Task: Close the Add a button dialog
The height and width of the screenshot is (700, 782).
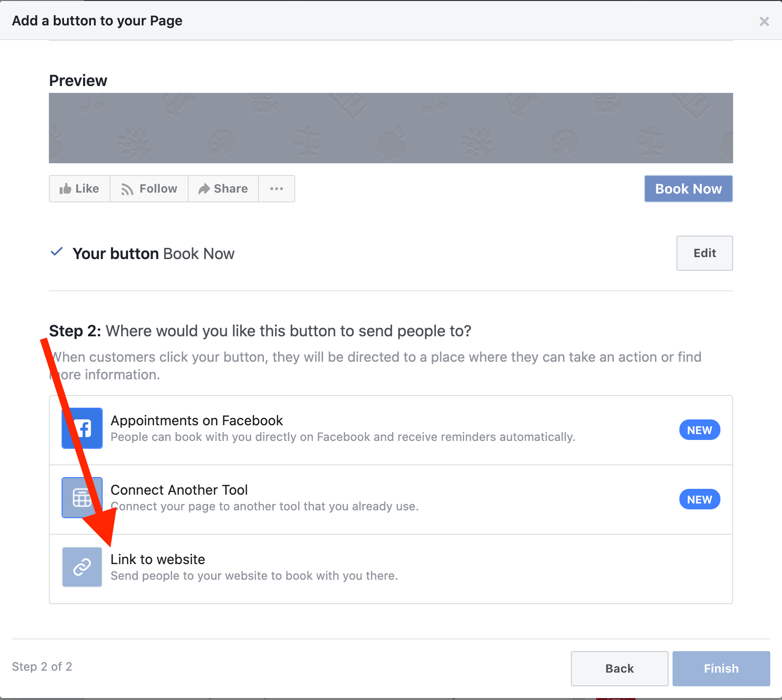Action: [764, 22]
